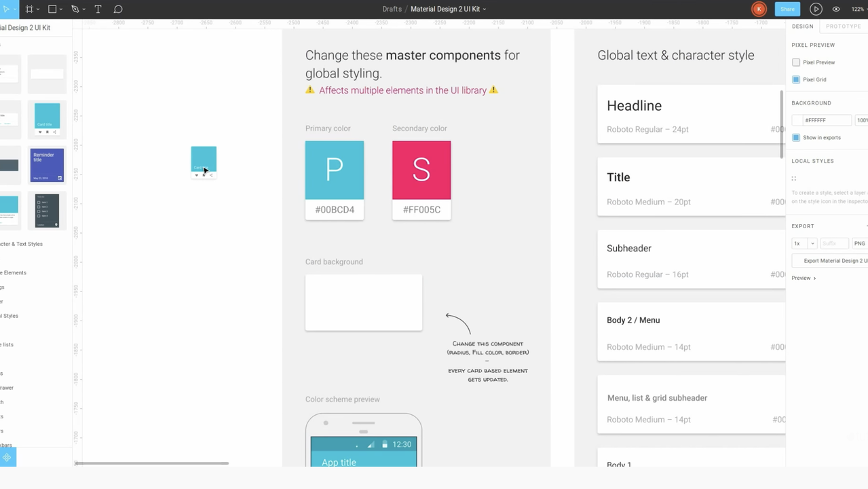The width and height of the screenshot is (868, 489).
Task: Uncheck Show in exports
Action: 796,137
